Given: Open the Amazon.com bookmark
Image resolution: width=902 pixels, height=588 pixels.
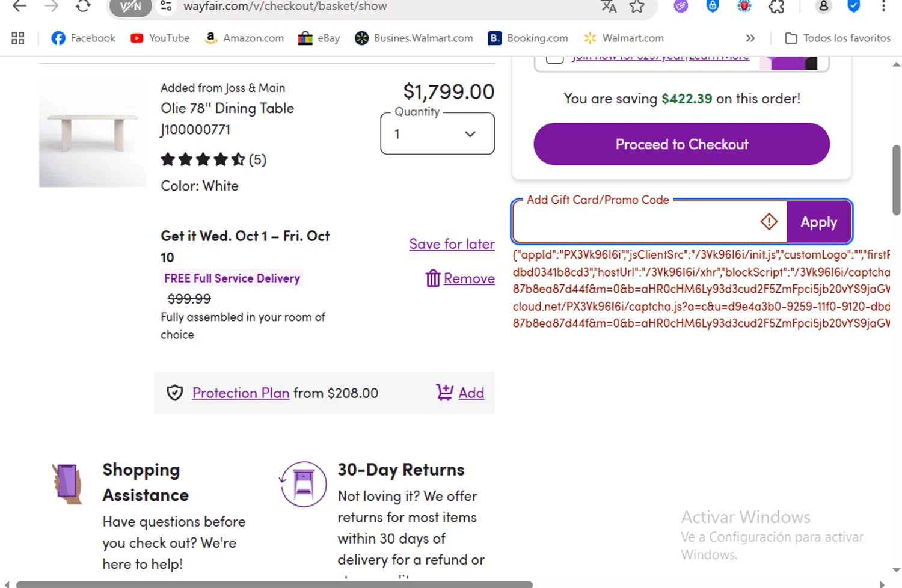Looking at the screenshot, I should point(244,38).
